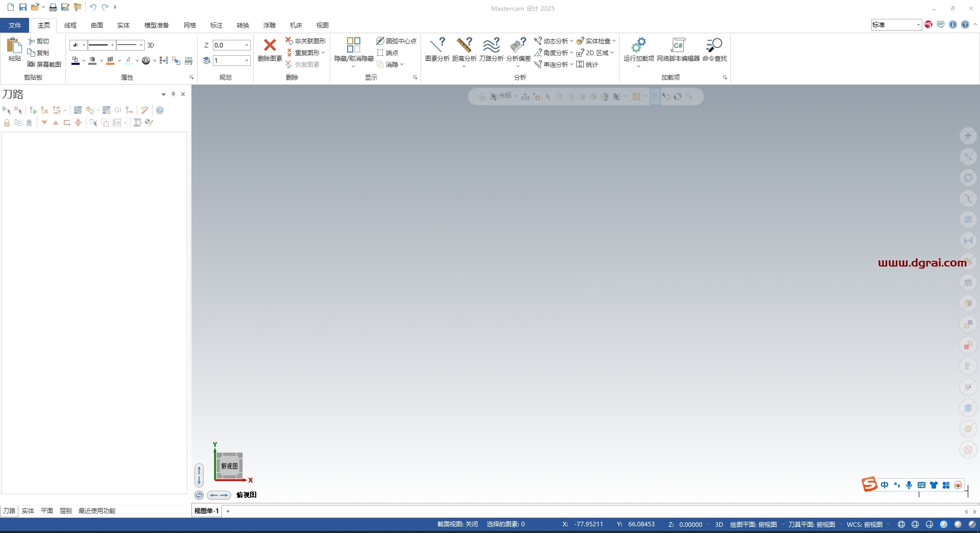The height and width of the screenshot is (533, 980).
Task: Toggle 截面视图: 关闭 section view status
Action: pos(458,525)
